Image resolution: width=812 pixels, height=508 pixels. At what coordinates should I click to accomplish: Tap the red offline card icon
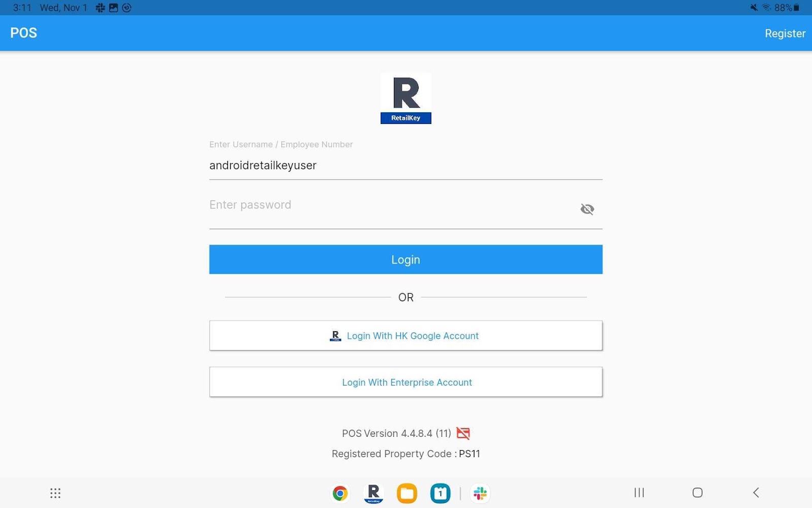click(463, 433)
